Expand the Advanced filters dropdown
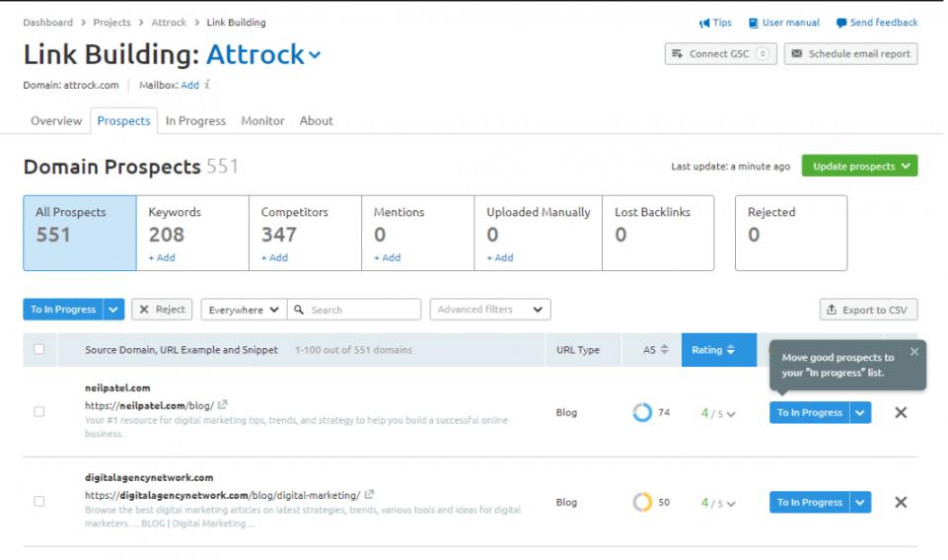 coord(490,310)
